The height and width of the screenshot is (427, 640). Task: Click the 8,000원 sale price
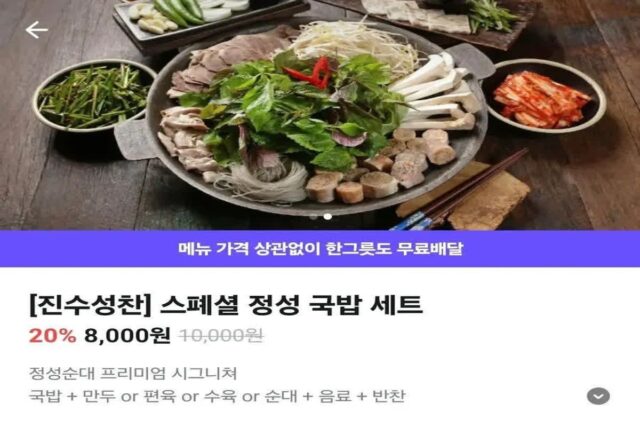(127, 336)
